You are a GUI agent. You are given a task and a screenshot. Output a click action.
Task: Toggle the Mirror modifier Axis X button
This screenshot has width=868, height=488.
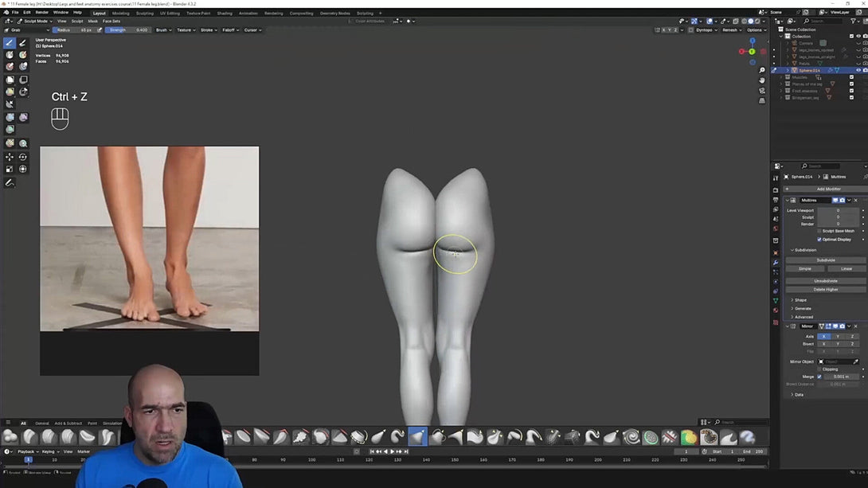823,337
